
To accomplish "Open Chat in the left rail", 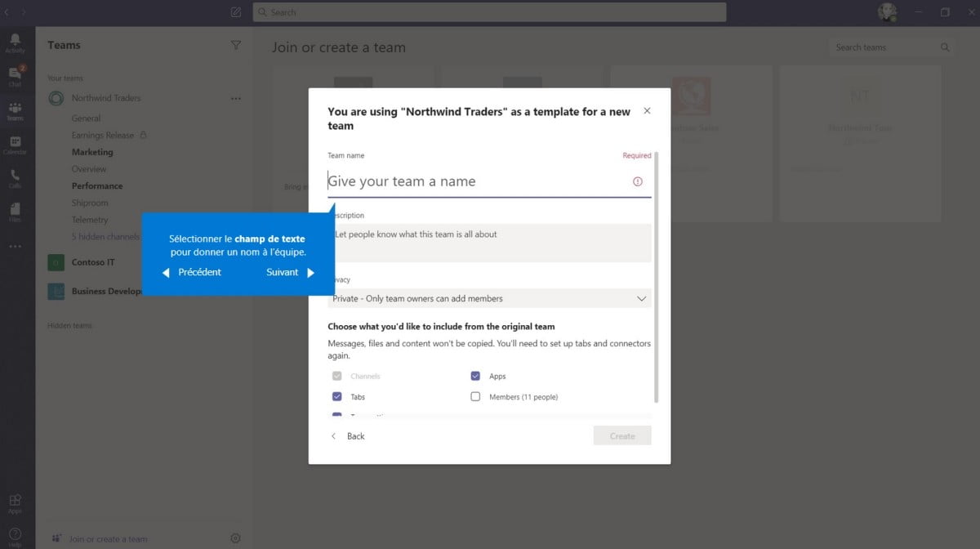I will coord(15,76).
